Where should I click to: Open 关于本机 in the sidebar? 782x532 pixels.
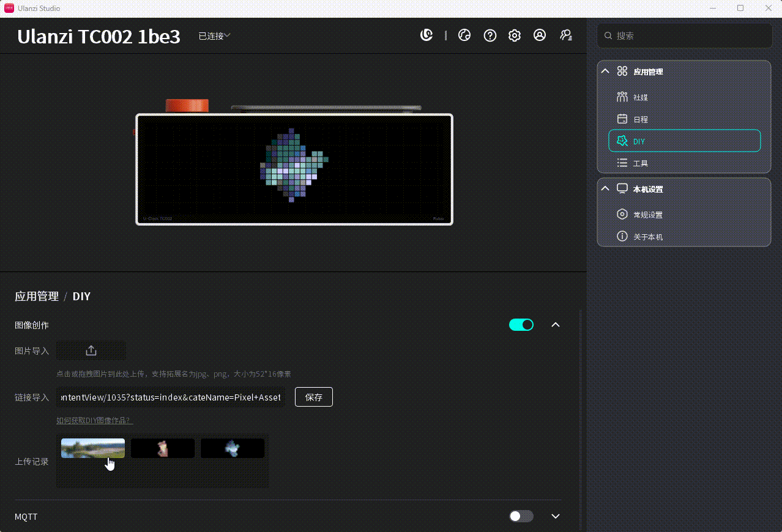[684, 237]
